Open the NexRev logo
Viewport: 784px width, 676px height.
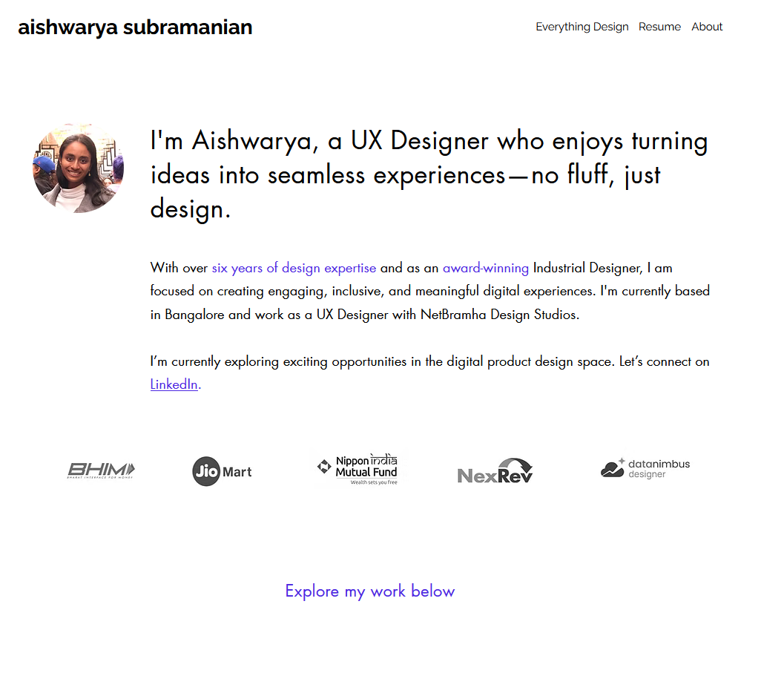click(495, 470)
